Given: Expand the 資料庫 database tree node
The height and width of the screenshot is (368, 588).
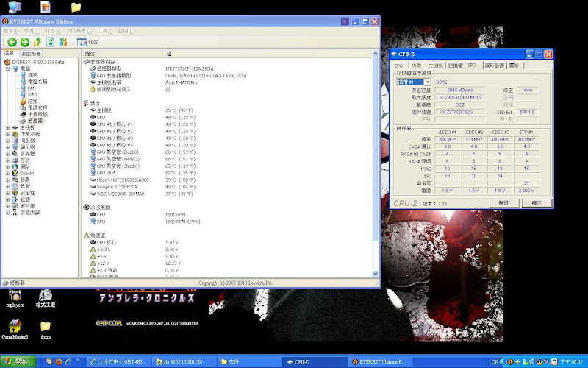Looking at the screenshot, I should tap(7, 206).
